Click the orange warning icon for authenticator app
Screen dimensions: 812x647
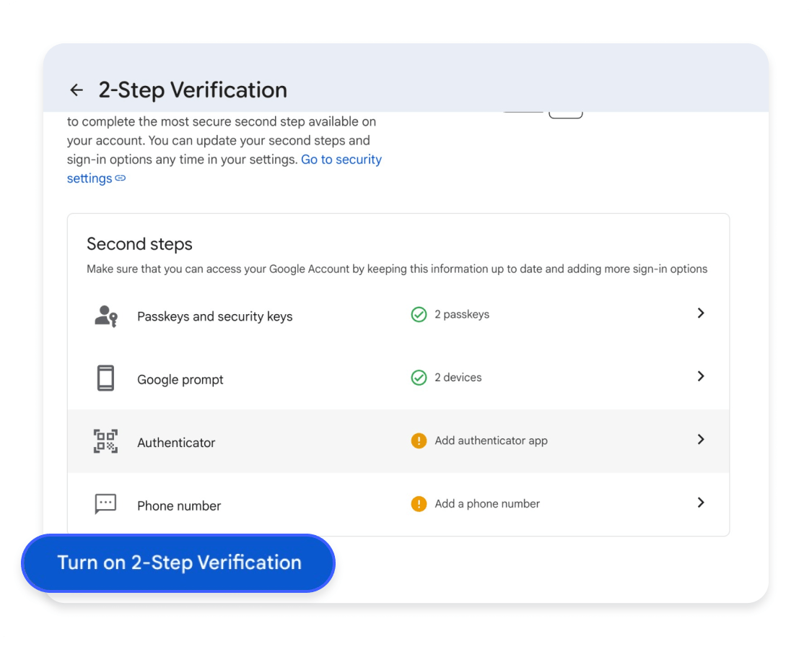pyautogui.click(x=419, y=440)
